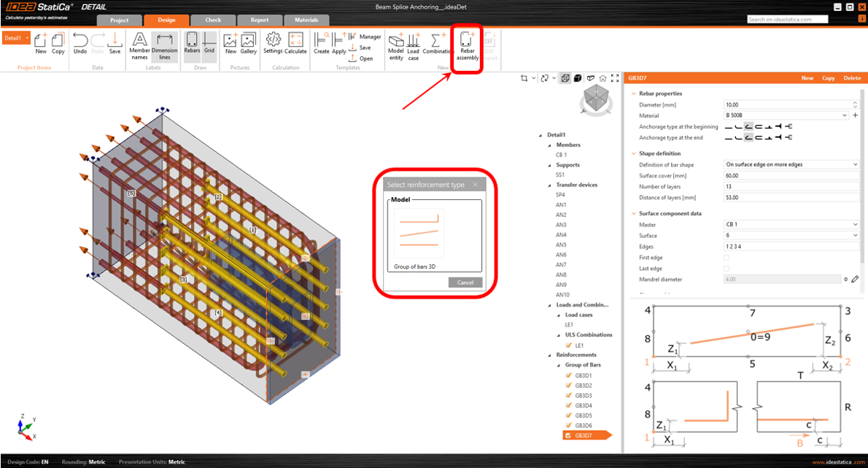Screen dimensions: 868x468
Task: Add a new Load case
Action: (414, 45)
